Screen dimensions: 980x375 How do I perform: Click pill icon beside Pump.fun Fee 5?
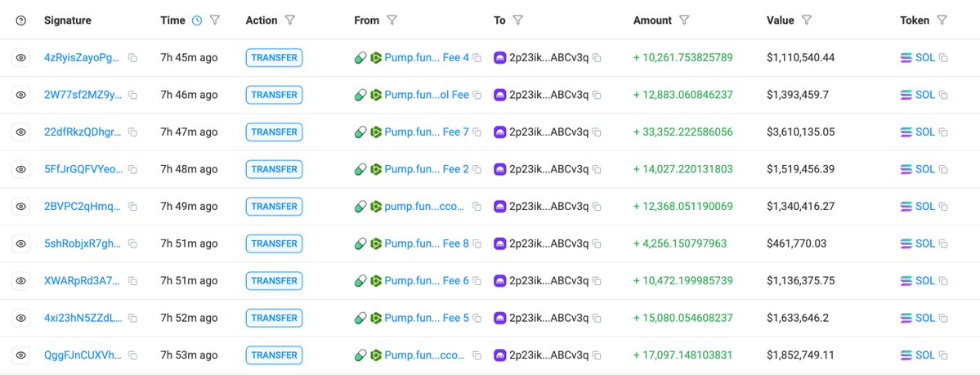click(360, 318)
